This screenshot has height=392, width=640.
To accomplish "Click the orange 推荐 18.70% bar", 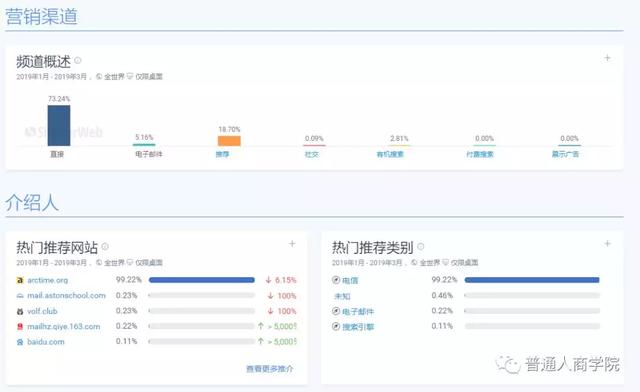I will [x=229, y=141].
